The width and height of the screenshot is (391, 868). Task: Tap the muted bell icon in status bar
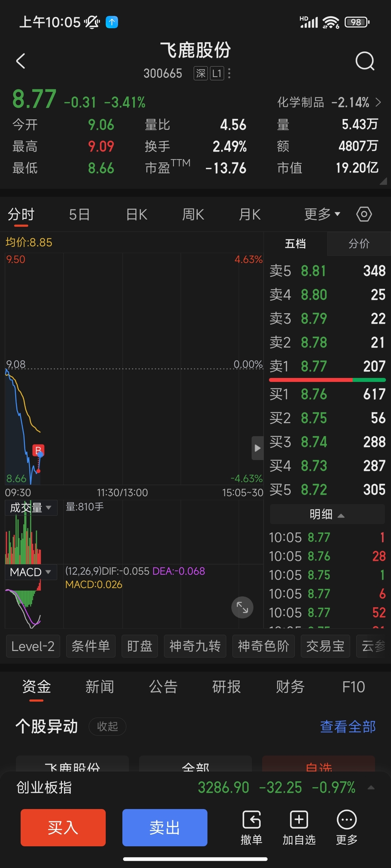pos(92,22)
